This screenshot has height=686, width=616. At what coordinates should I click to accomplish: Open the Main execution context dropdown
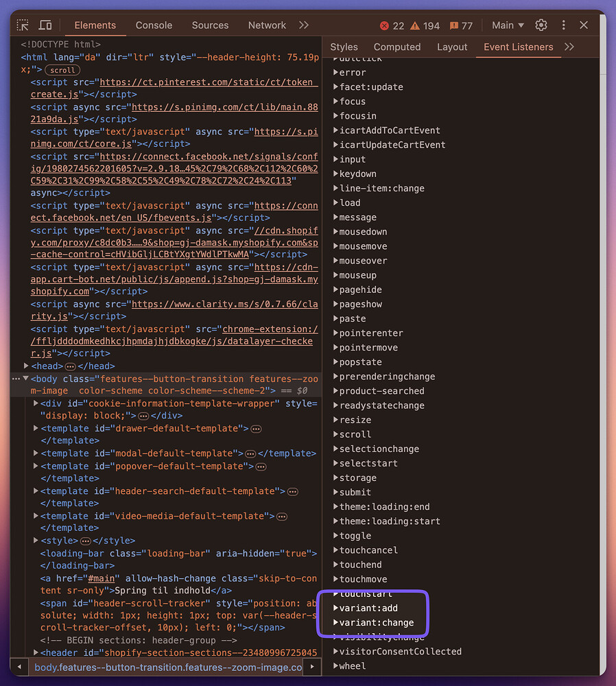coord(508,25)
